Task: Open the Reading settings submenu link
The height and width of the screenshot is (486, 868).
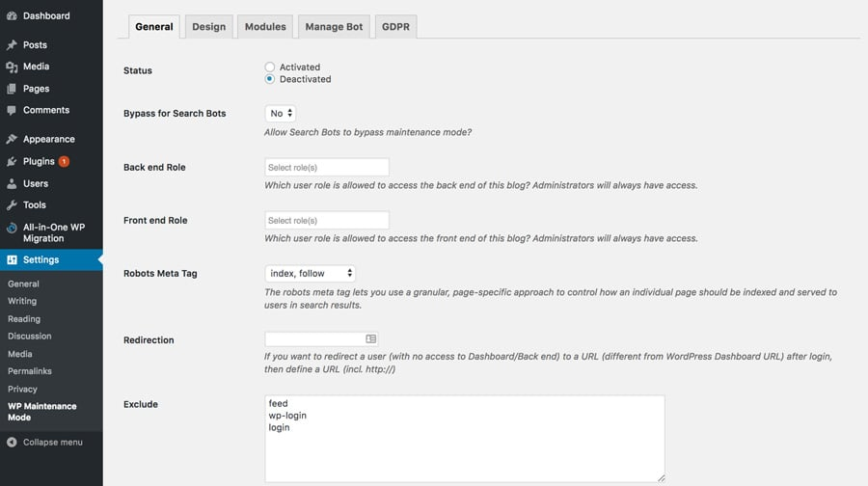Action: tap(24, 319)
